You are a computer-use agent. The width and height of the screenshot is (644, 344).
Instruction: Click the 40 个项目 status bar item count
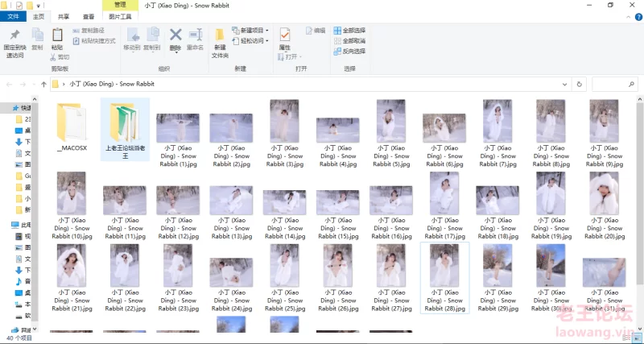(x=19, y=338)
